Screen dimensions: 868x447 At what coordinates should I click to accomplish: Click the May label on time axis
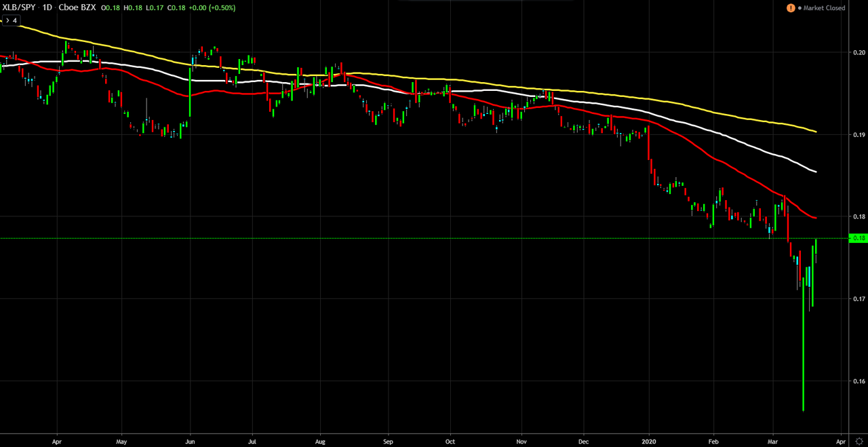(x=121, y=441)
